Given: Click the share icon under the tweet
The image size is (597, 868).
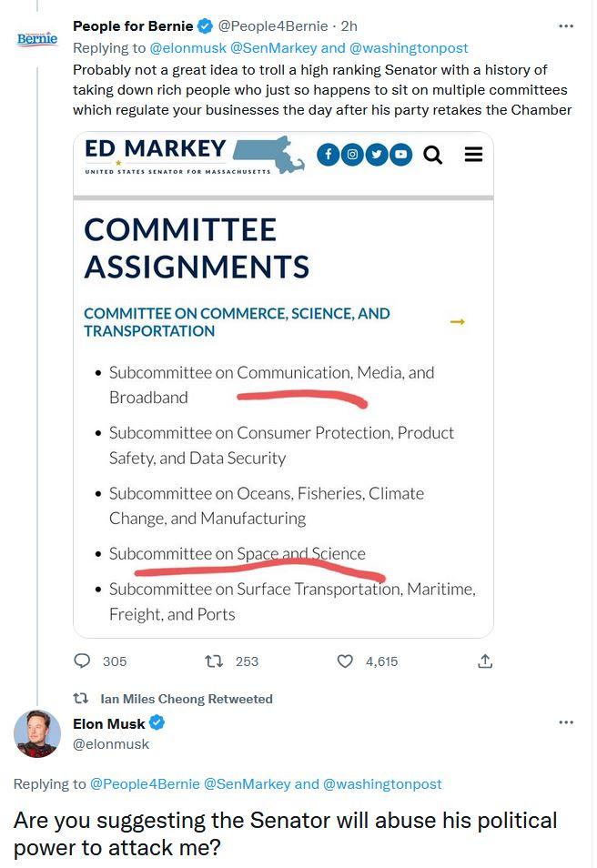Looking at the screenshot, I should (x=485, y=661).
